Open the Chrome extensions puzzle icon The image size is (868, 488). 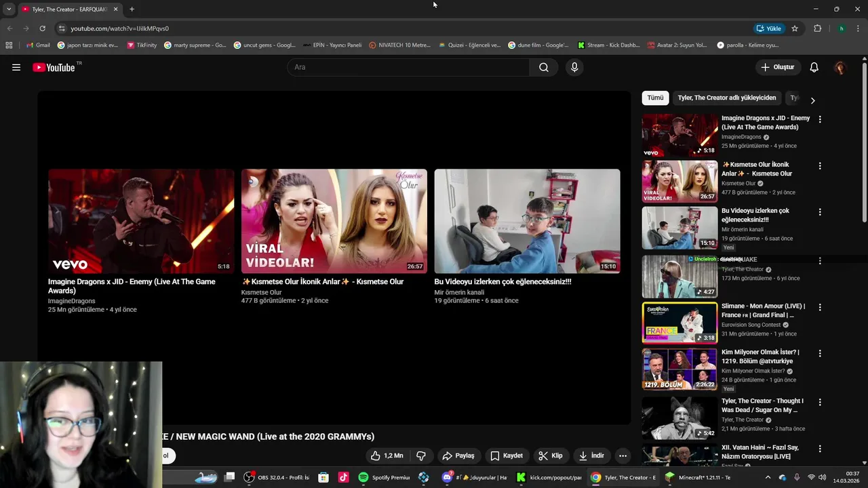(x=817, y=28)
